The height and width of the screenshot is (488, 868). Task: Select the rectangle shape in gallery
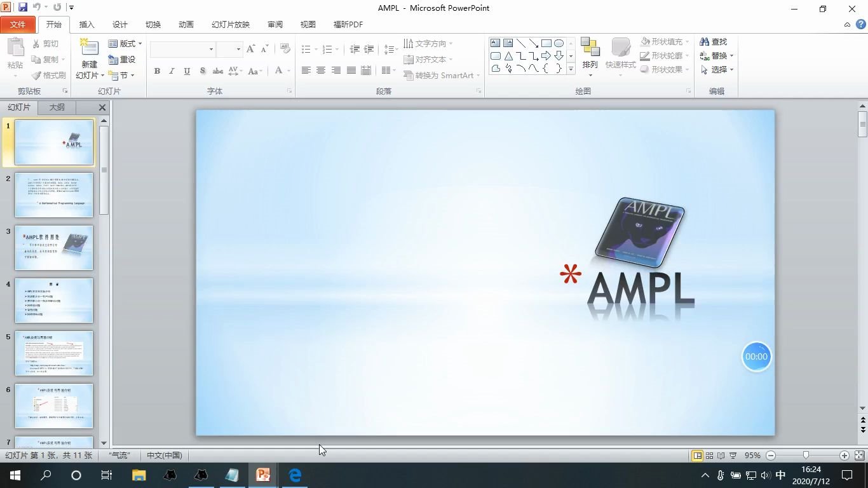(546, 43)
